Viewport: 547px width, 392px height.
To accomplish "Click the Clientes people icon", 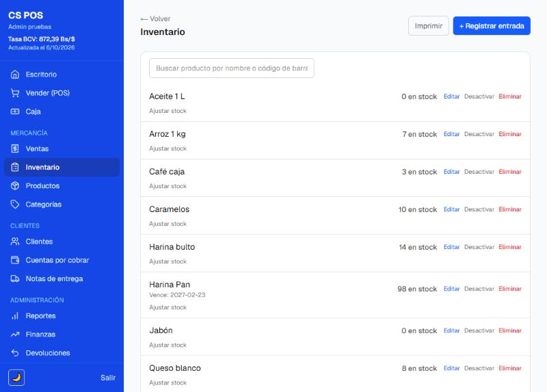I will click(x=15, y=241).
